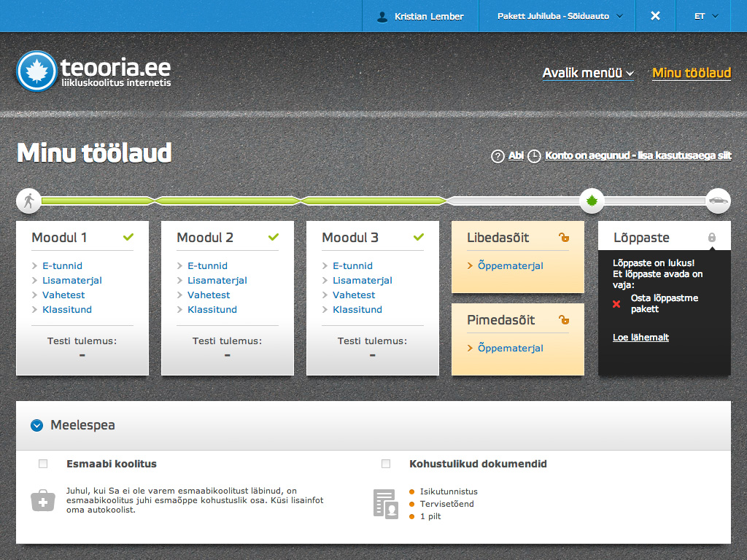Tick the Kohustulikud dokumendid checkbox
Screen dimensions: 747x560
click(x=386, y=464)
